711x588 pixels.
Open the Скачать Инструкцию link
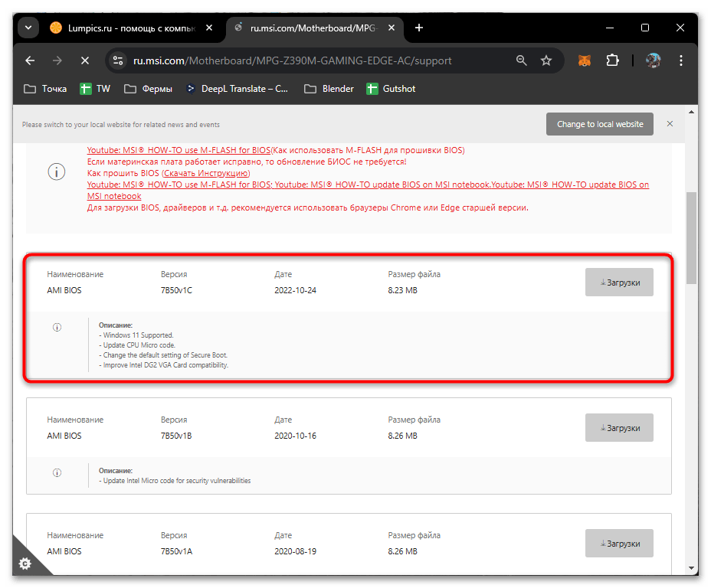(x=206, y=174)
